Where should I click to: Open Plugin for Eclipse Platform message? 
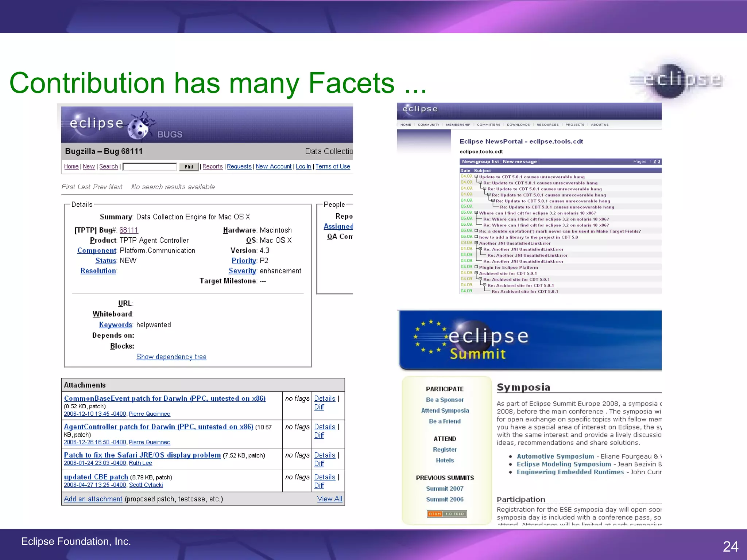click(x=508, y=267)
